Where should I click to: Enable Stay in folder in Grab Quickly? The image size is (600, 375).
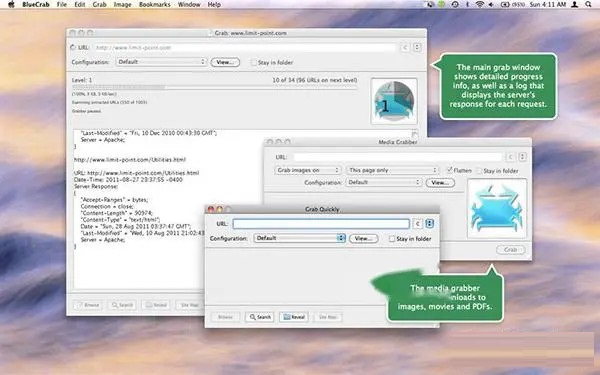pyautogui.click(x=392, y=238)
